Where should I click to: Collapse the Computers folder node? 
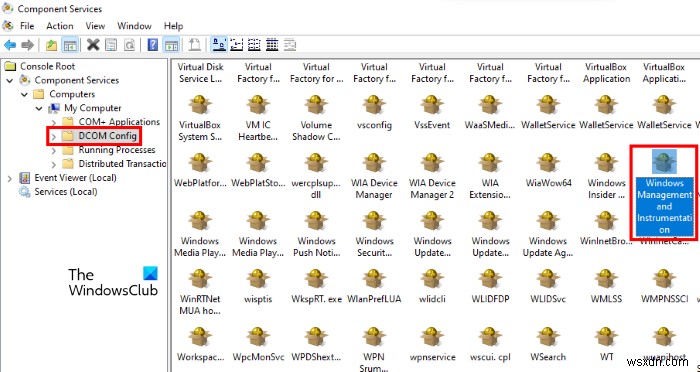(25, 95)
